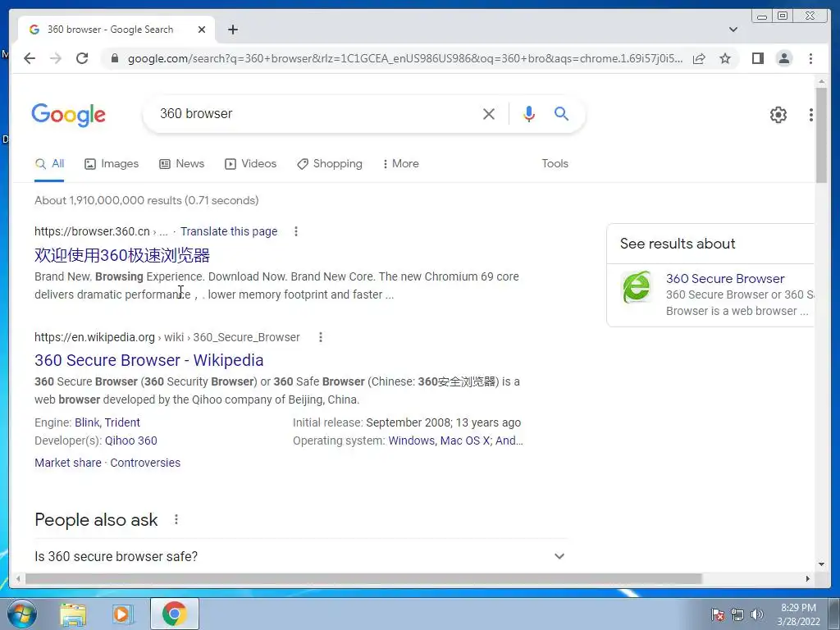The image size is (840, 630).
Task: Click the address bar URL
Action: coord(405,58)
